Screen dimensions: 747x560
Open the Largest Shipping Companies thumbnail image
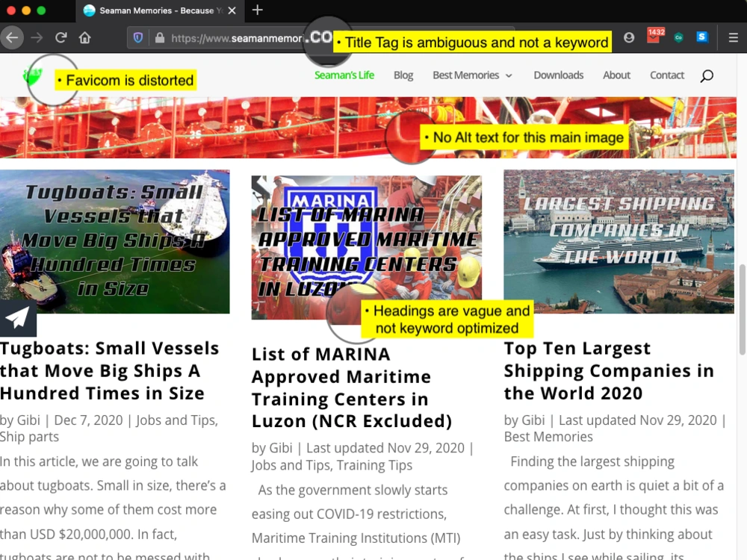click(619, 241)
